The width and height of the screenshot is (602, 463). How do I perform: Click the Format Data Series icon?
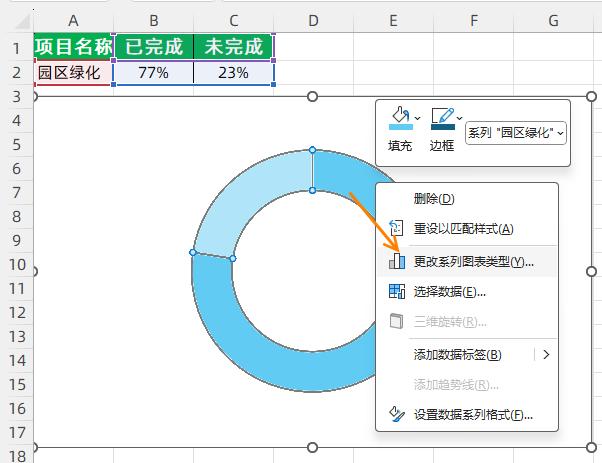(x=396, y=414)
